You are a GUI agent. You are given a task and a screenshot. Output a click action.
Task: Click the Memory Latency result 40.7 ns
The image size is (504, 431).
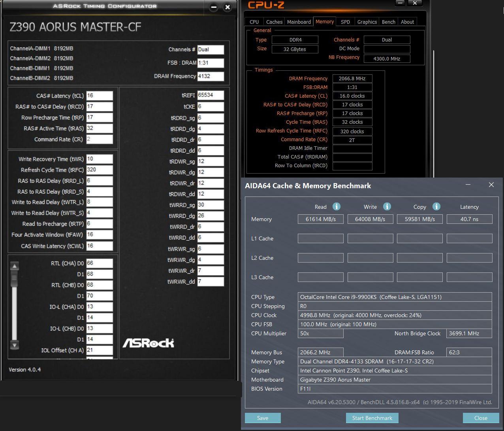click(x=470, y=219)
